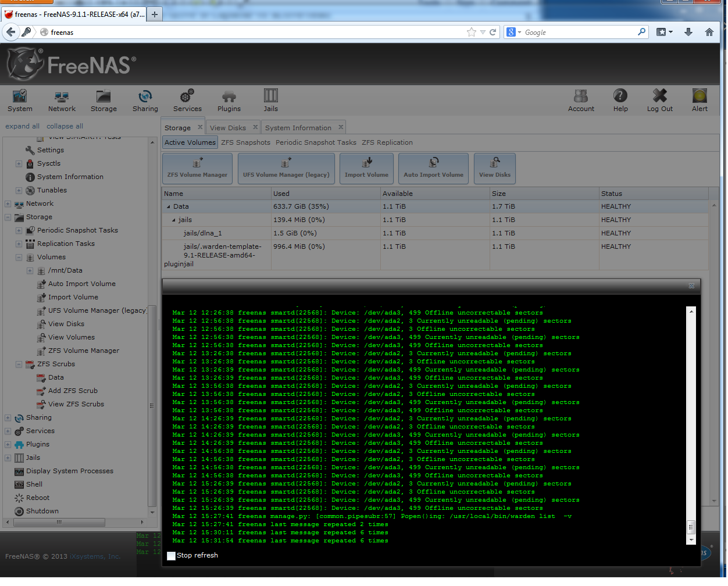Viewport: 728px width, 586px height.
Task: Go to the browser home page icon
Action: 709,33
